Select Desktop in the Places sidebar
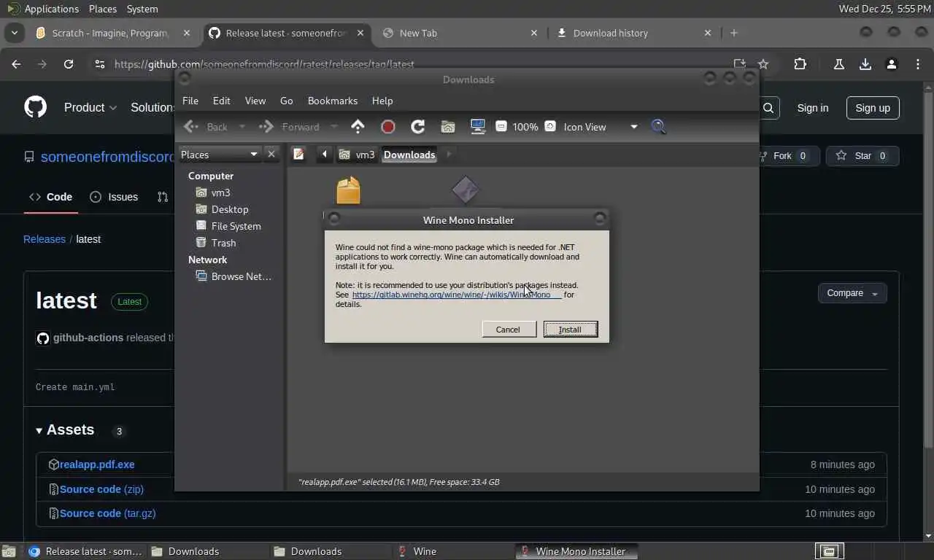Screen dimensions: 934x560 (228, 209)
